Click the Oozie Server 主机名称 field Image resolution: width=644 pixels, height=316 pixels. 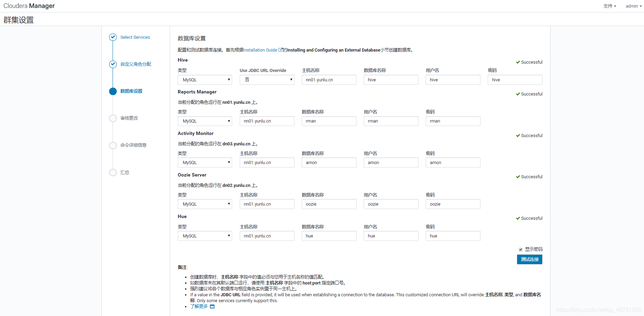click(267, 204)
